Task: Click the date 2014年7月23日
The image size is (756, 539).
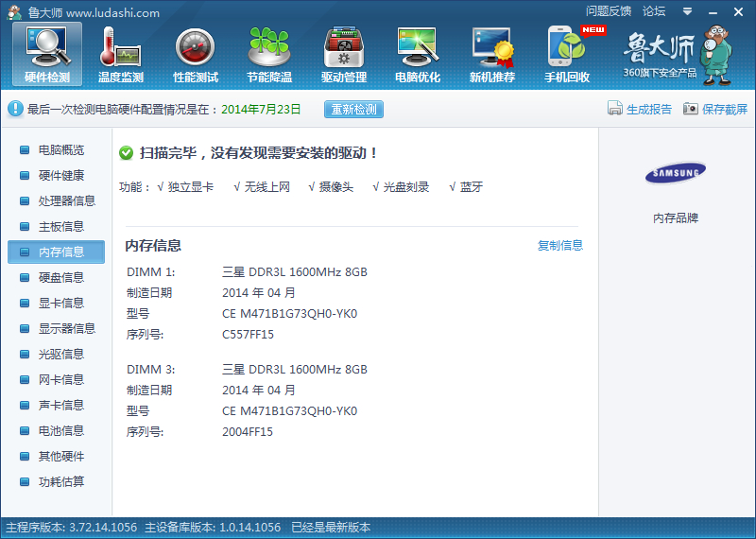Action: pos(261,110)
